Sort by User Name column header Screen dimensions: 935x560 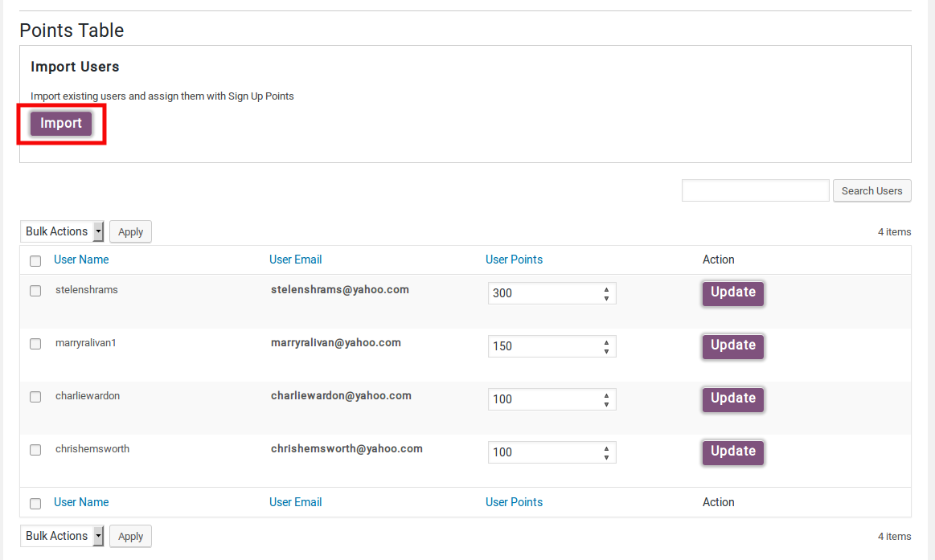click(81, 260)
